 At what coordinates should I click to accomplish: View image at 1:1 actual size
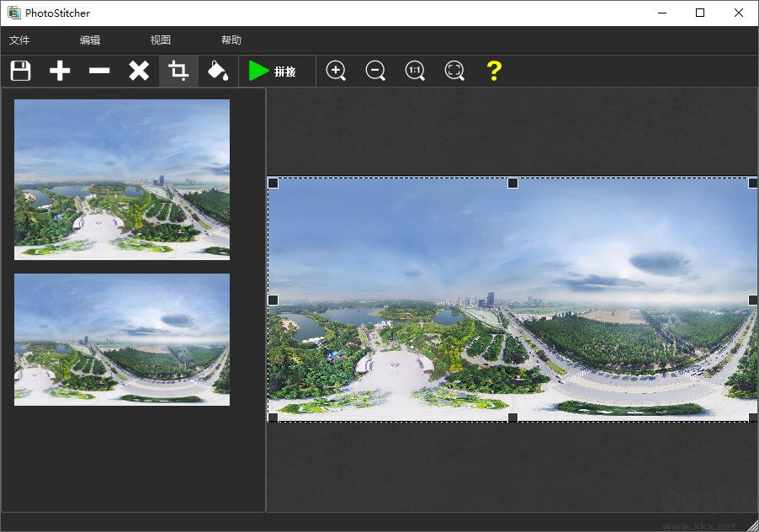415,71
